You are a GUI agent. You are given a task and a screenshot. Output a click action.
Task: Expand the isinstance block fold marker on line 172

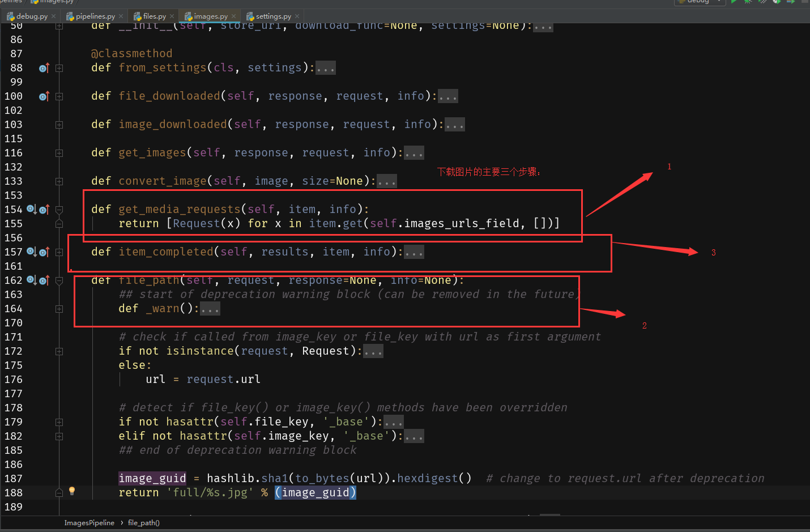pyautogui.click(x=59, y=351)
